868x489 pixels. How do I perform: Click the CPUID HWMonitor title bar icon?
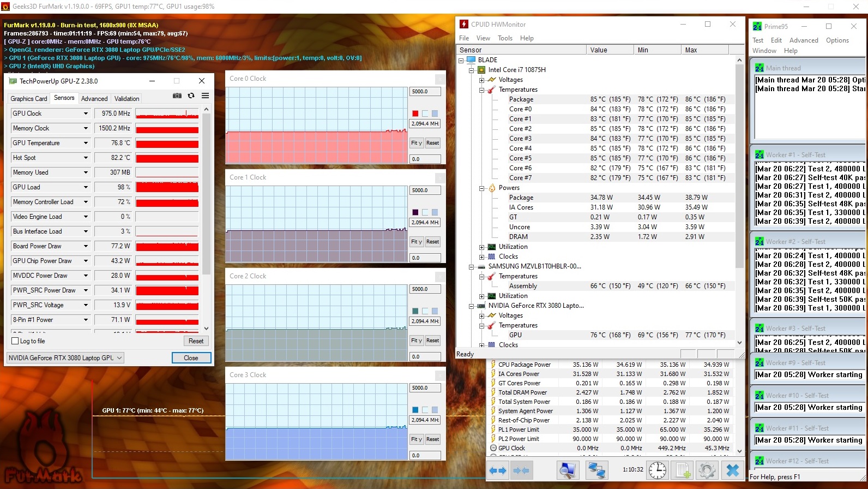[x=464, y=24]
